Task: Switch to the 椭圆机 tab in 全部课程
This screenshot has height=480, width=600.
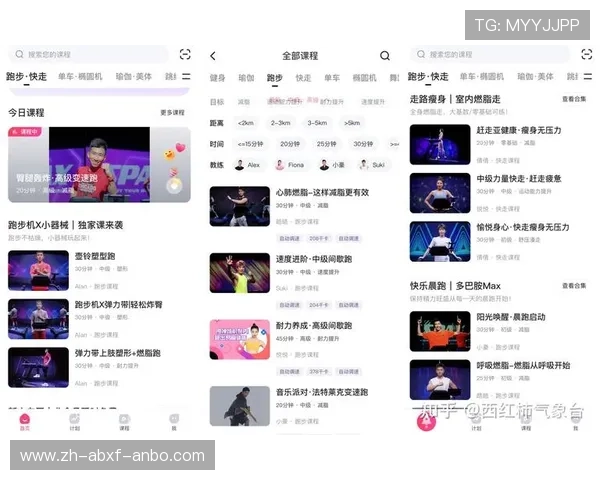Action: tap(364, 78)
